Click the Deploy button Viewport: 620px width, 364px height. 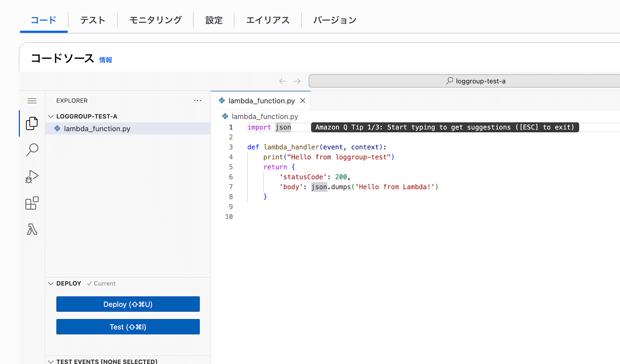coord(128,304)
